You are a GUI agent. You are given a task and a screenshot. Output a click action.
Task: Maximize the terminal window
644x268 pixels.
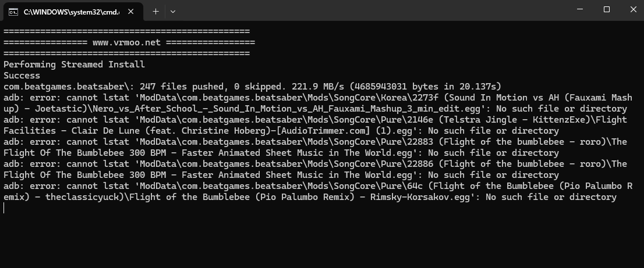coord(607,9)
